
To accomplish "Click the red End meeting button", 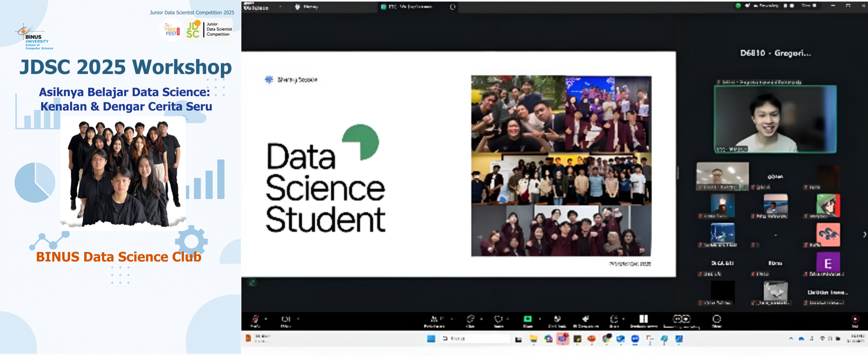I will pos(855,319).
